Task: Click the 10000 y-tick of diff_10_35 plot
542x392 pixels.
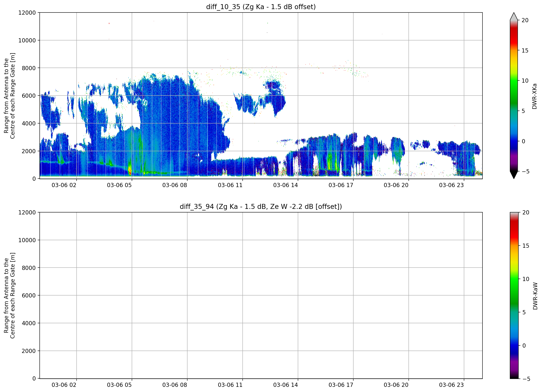Action: 27,40
